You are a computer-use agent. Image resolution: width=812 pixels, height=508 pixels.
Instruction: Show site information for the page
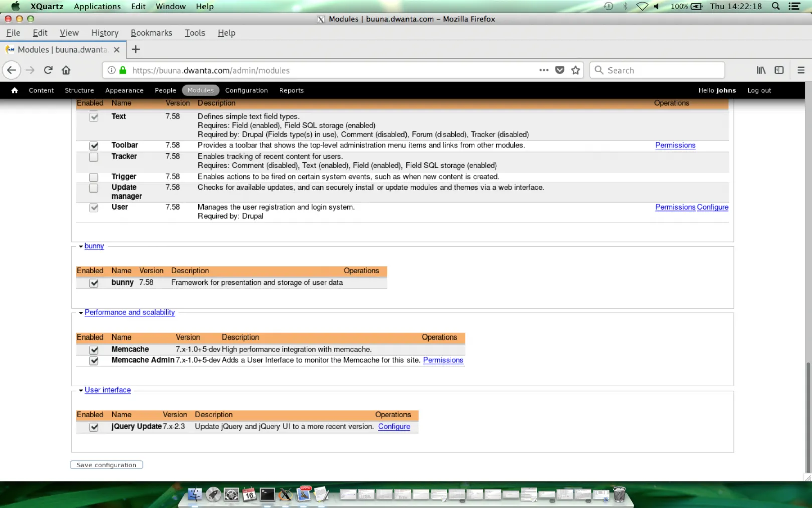pyautogui.click(x=112, y=70)
